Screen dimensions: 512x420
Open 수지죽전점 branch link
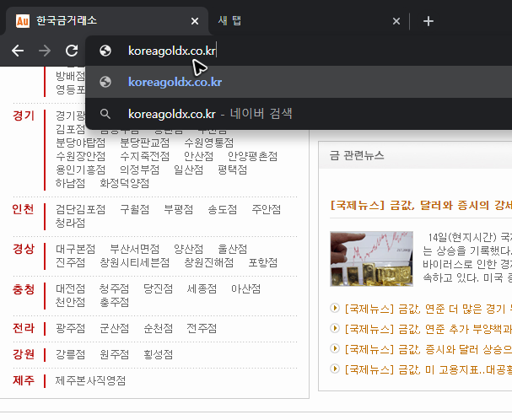(x=144, y=156)
